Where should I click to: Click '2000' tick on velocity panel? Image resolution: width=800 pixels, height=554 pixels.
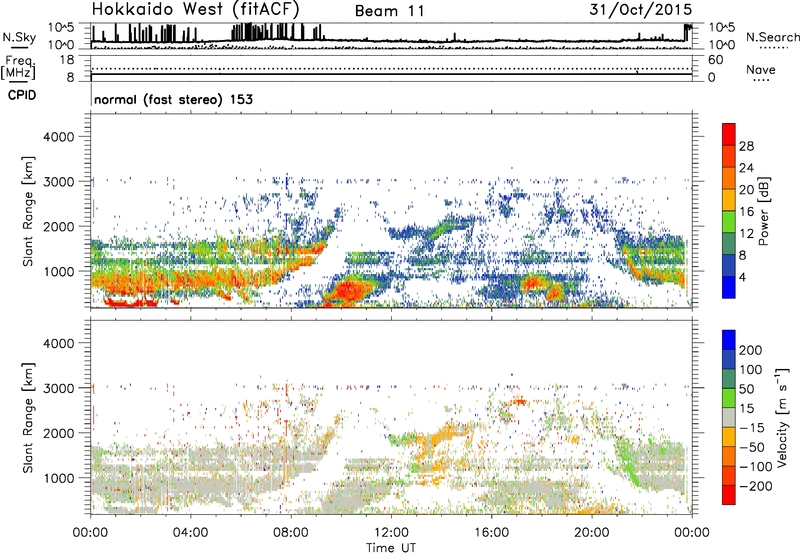(x=59, y=433)
